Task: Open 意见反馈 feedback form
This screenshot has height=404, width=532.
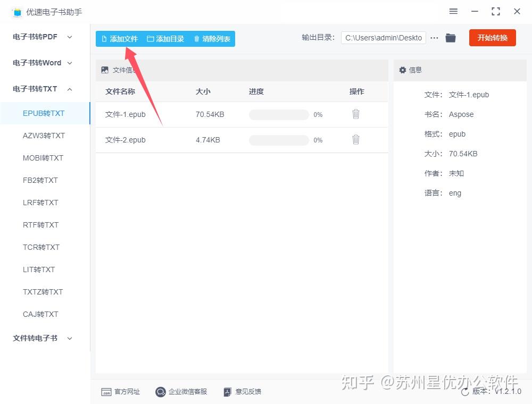Action: [243, 392]
